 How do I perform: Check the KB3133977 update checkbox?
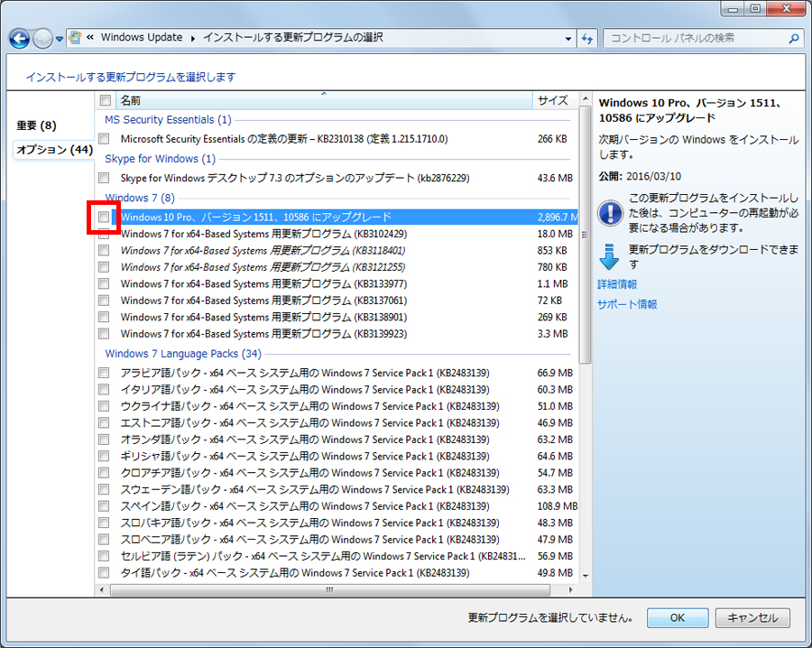[104, 284]
